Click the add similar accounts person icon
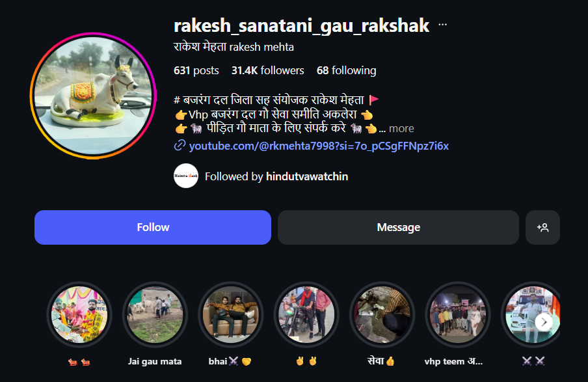This screenshot has height=382, width=588. 542,227
